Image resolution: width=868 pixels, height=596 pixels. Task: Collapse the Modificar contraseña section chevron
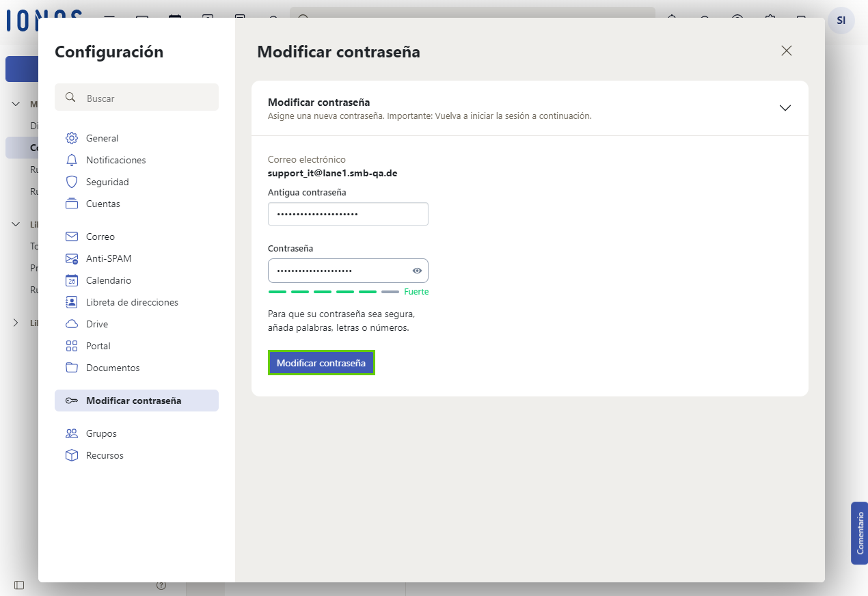coord(785,108)
